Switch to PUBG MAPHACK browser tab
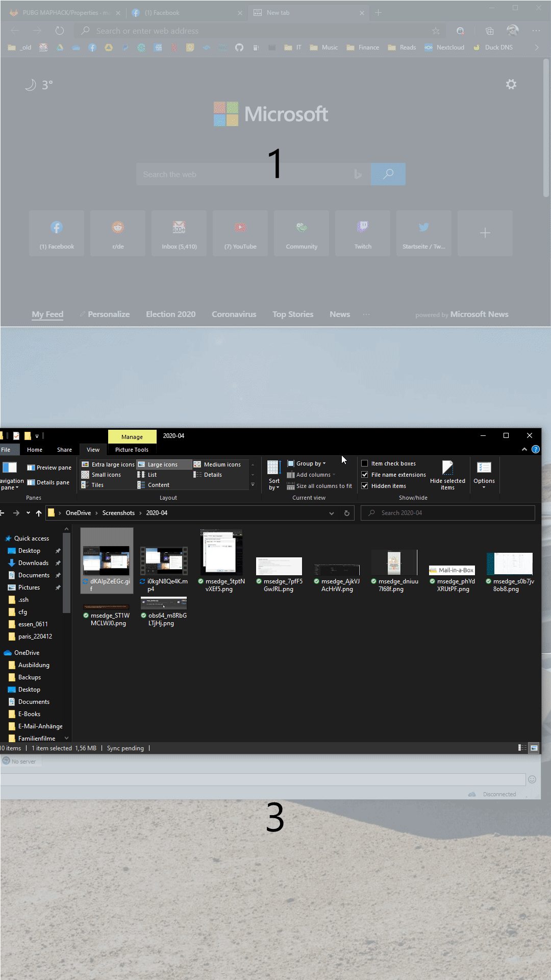 (66, 13)
